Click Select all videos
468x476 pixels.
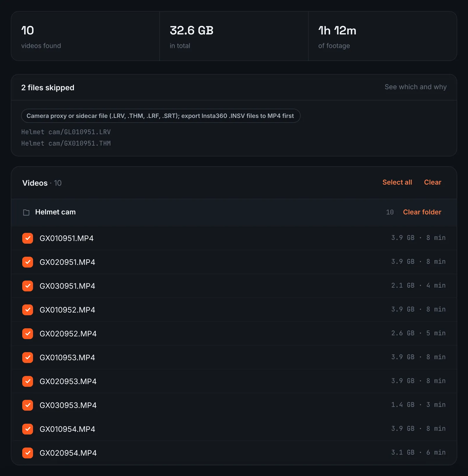[397, 182]
